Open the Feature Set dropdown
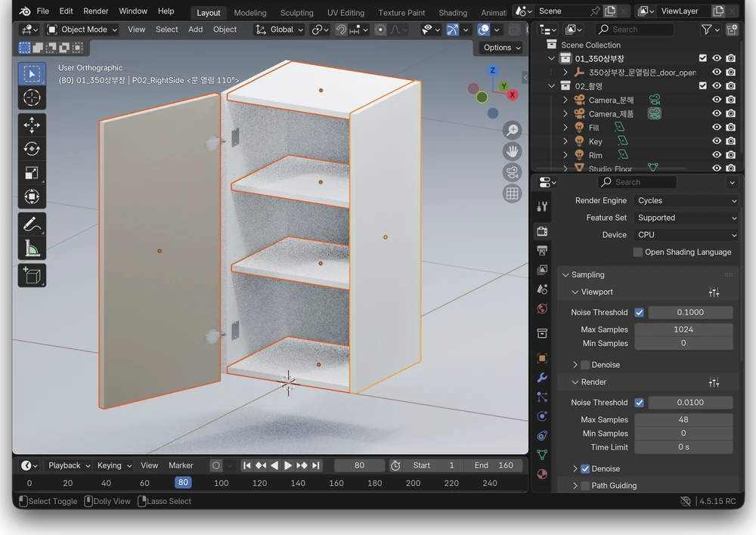Image resolution: width=756 pixels, height=535 pixels. coord(686,218)
